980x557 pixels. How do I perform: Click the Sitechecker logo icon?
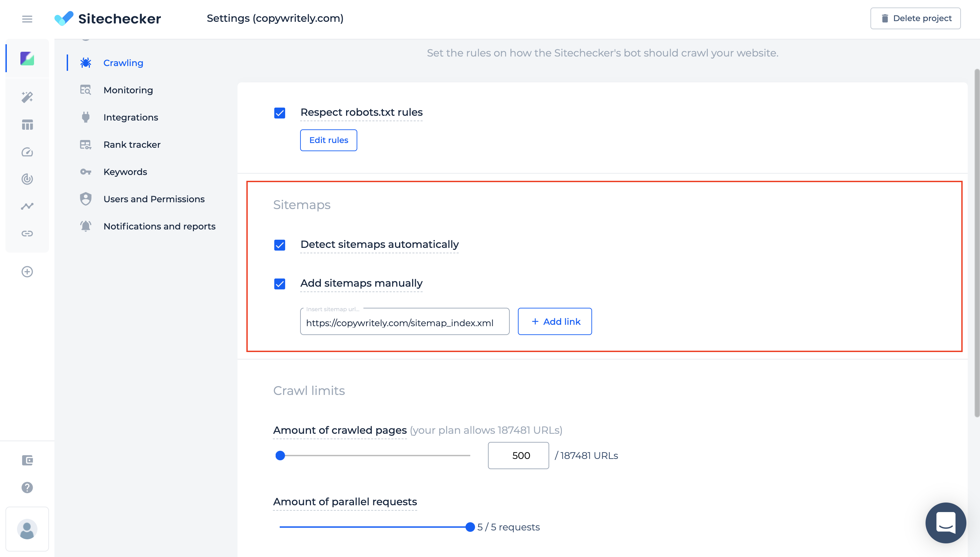[64, 17]
